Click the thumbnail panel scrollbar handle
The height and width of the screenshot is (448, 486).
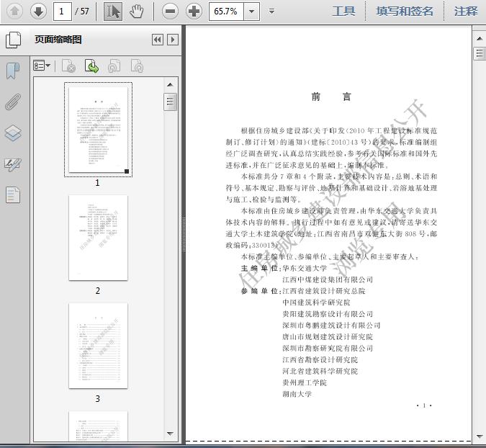point(170,102)
